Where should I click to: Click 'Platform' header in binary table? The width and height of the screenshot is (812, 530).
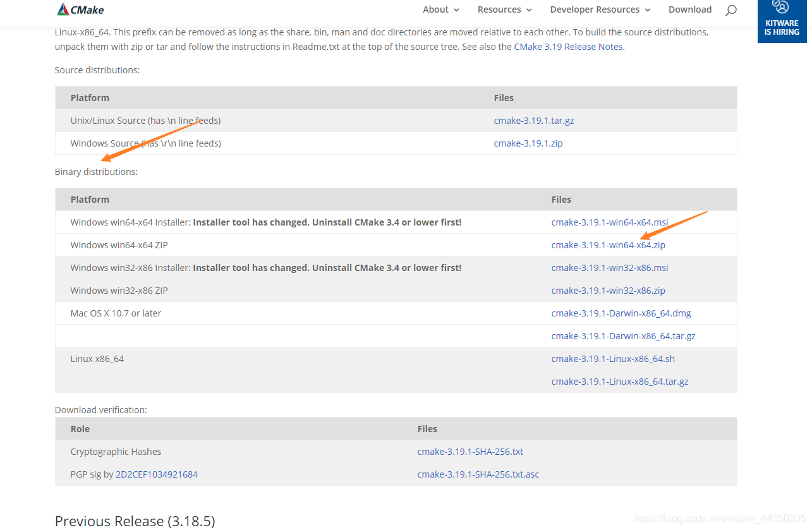coord(90,200)
